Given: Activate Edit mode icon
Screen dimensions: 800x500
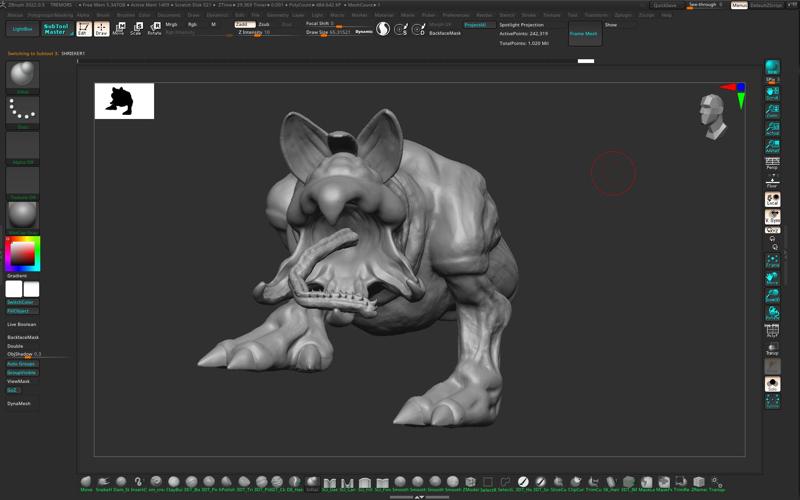Looking at the screenshot, I should (x=83, y=29).
